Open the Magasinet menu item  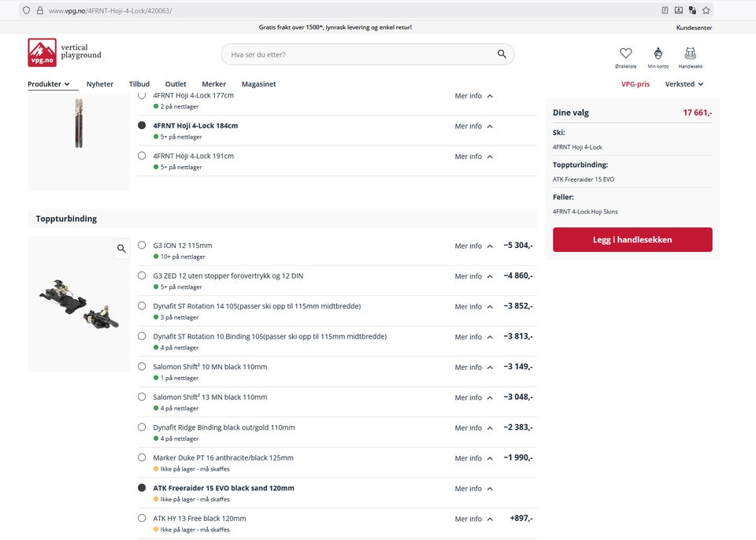pyautogui.click(x=258, y=84)
